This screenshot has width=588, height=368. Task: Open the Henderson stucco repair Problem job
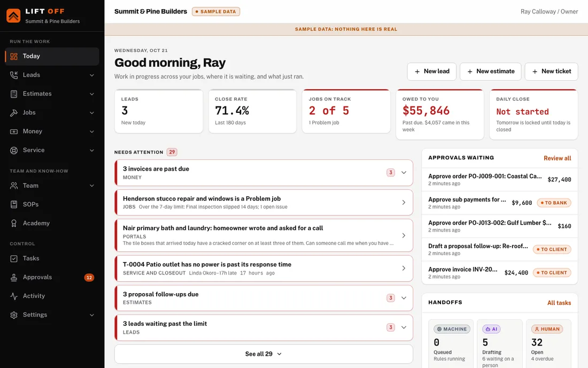click(x=264, y=202)
